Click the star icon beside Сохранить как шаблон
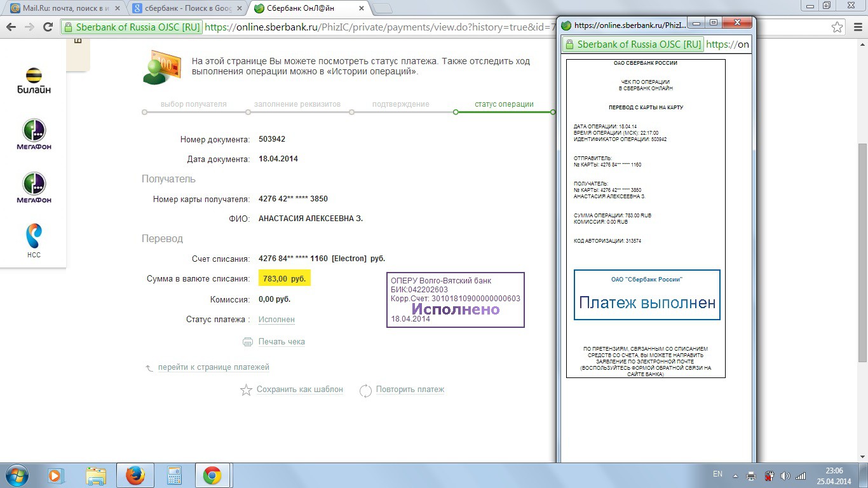Screen dimensions: 868x488 pyautogui.click(x=246, y=390)
